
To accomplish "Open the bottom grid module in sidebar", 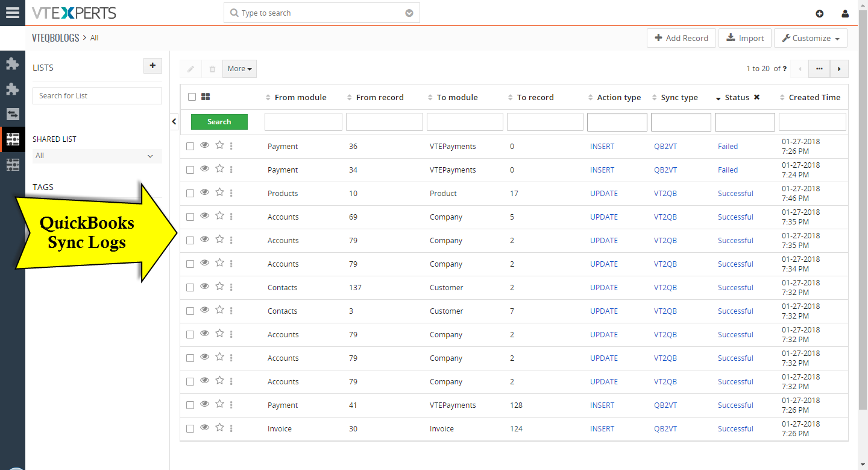I will point(13,165).
